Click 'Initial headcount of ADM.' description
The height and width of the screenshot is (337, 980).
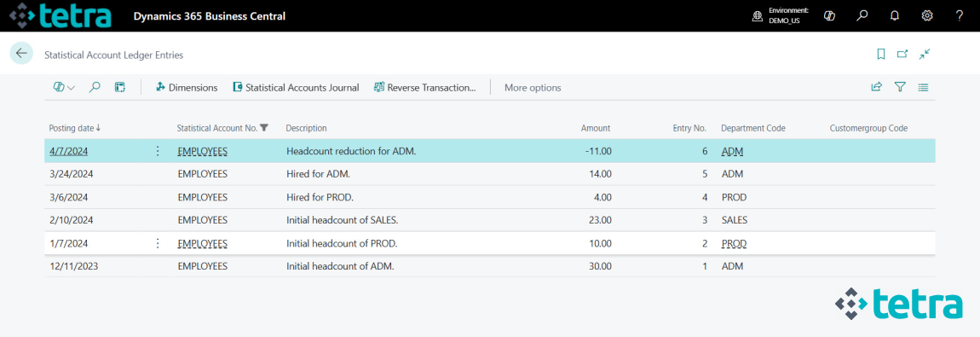[x=340, y=266]
